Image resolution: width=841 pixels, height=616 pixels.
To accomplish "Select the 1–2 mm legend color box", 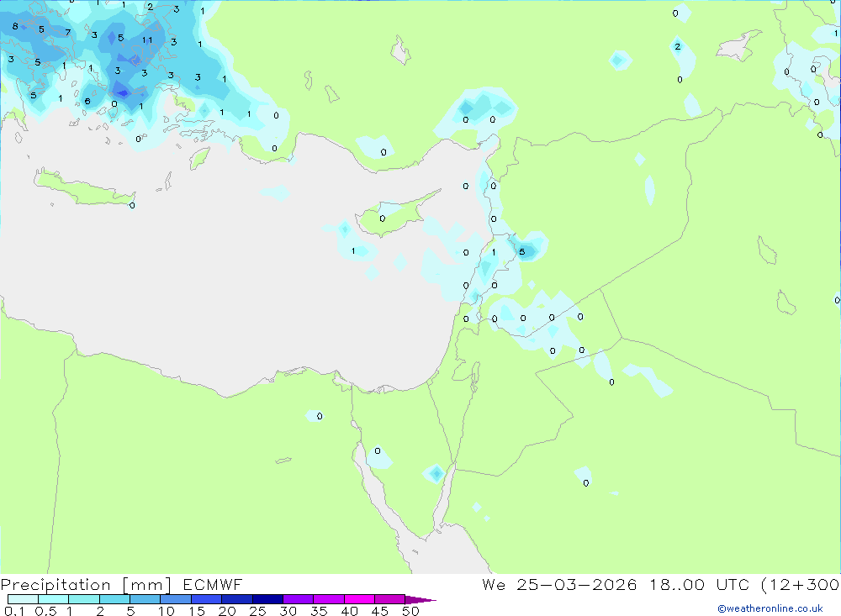I will pos(83,599).
